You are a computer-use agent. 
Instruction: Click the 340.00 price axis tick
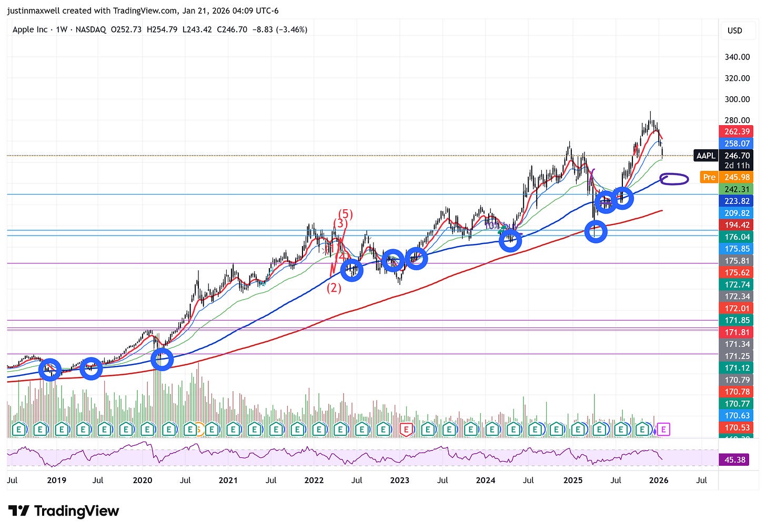tap(737, 57)
